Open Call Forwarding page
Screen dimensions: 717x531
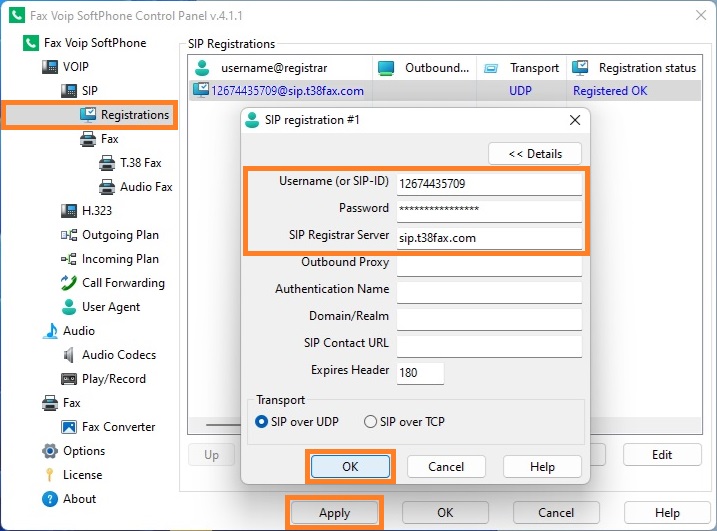click(x=123, y=283)
